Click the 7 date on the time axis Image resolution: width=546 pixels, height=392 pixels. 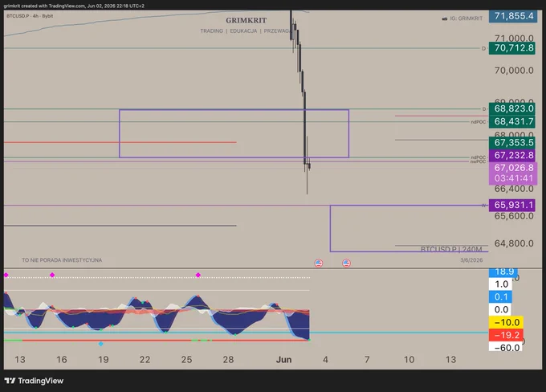367,360
